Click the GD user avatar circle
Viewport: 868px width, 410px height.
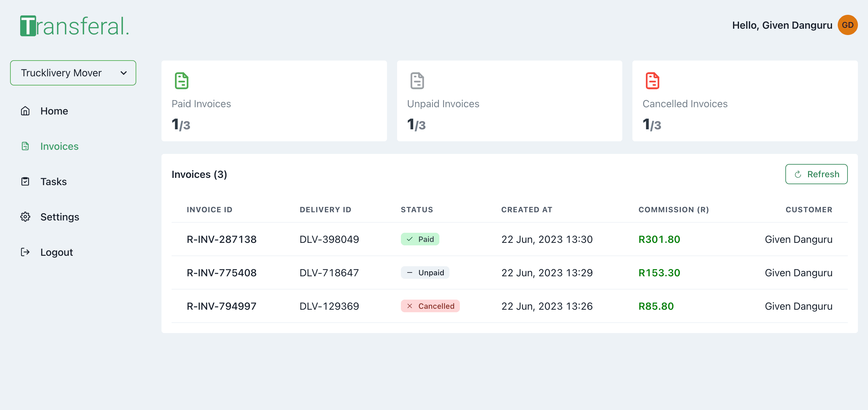coord(847,25)
